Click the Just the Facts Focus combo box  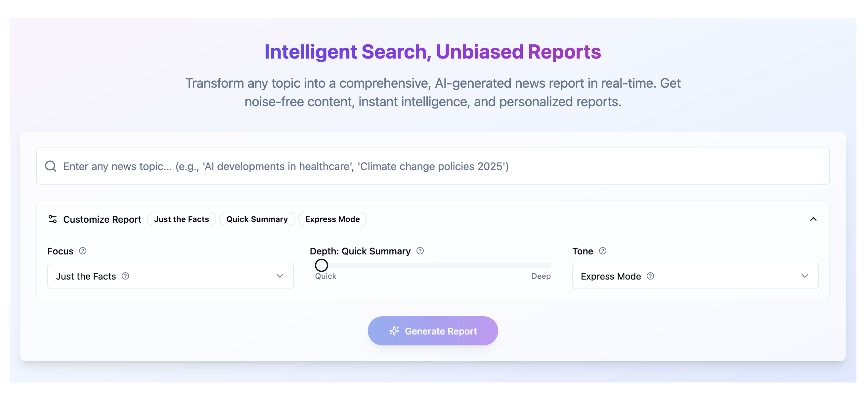coord(170,276)
